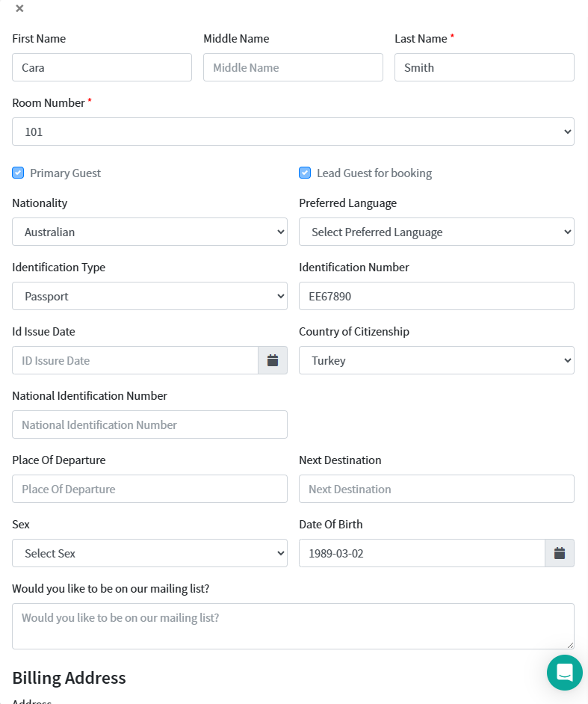
Task: Open calendar picker for Id Issue Date
Action: tap(273, 360)
